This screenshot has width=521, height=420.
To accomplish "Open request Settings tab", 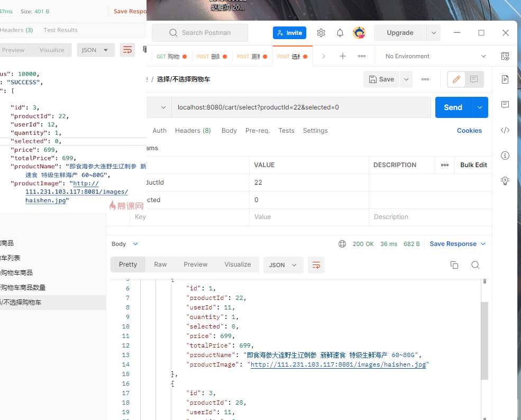I will pyautogui.click(x=315, y=131).
